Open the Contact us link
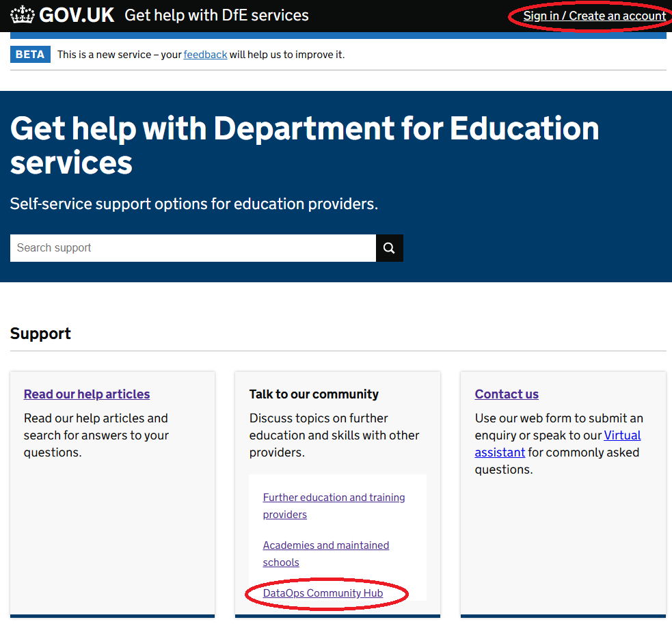The image size is (672, 624). pos(507,394)
